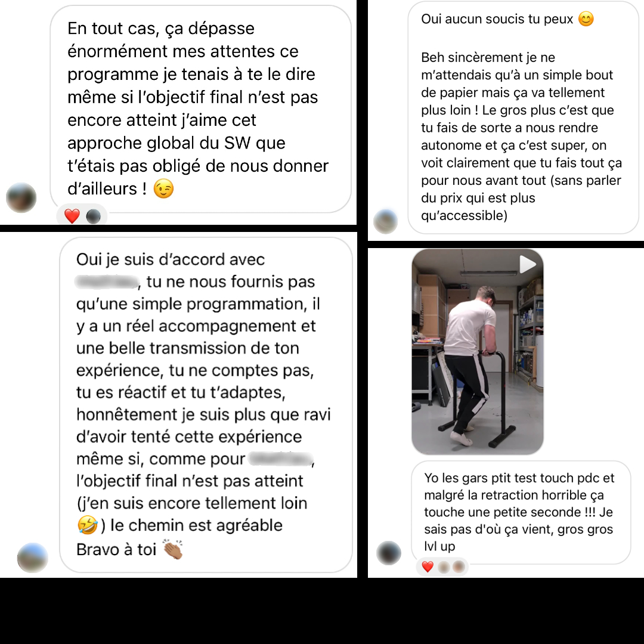The height and width of the screenshot is (644, 644).
Task: Select the 'En tout cas, ça dépasse' message bubble
Action: 201,109
